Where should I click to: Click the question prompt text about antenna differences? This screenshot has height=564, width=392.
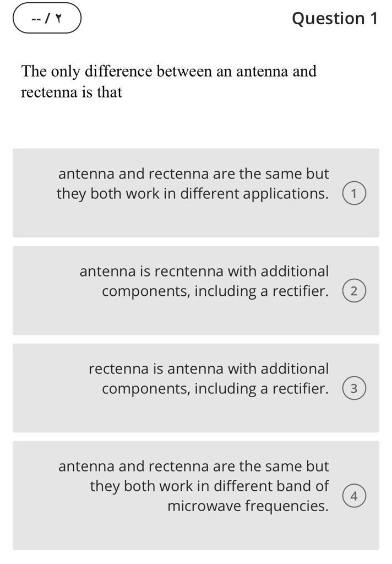165,82
